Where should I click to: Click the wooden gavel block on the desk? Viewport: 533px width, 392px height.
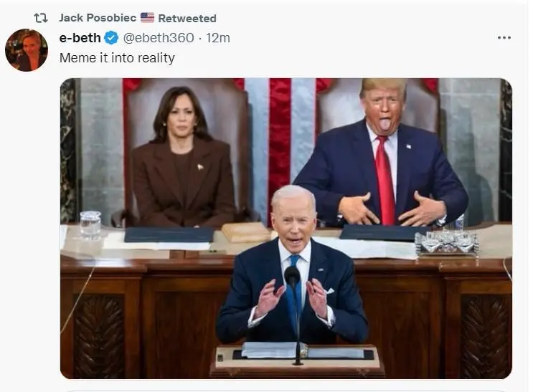coord(246,232)
